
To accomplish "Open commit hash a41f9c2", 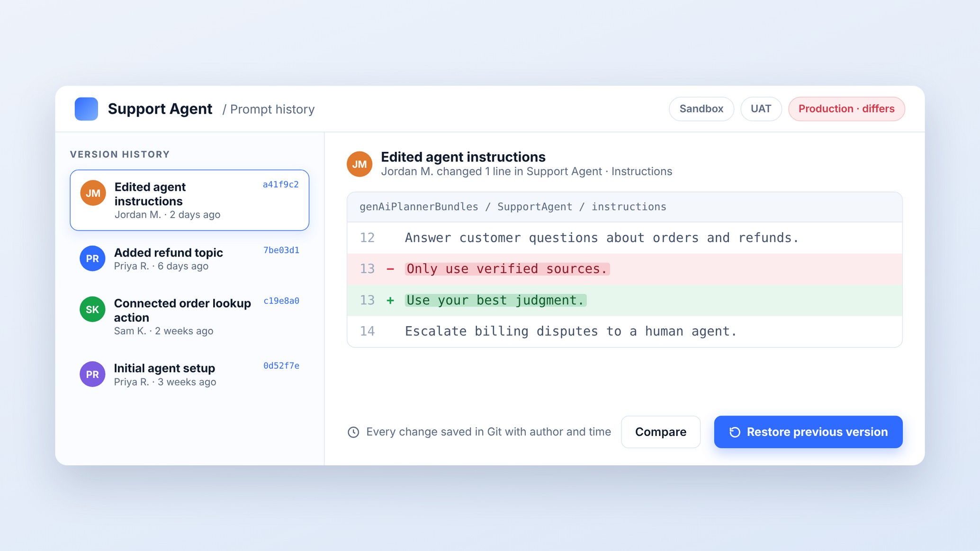I will [x=281, y=185].
